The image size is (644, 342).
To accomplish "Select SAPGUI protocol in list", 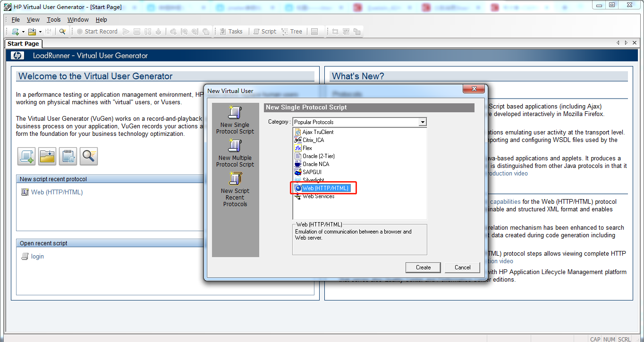I will pyautogui.click(x=308, y=172).
